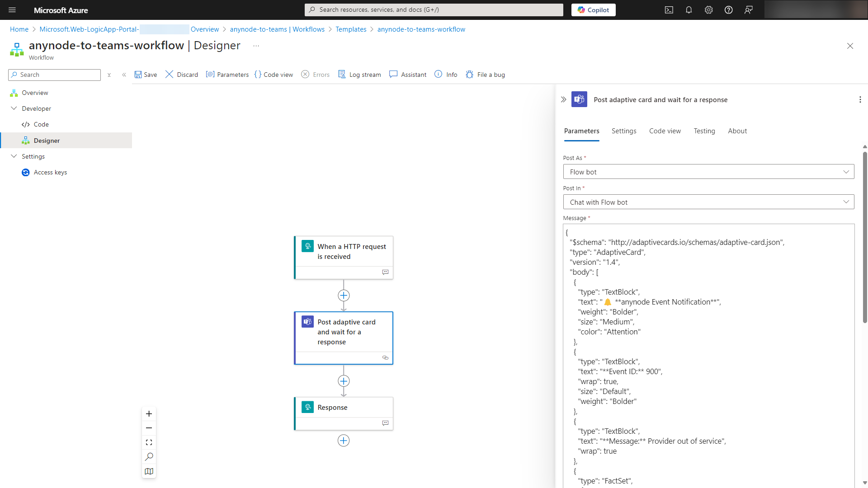Viewport: 868px width, 488px height.
Task: Fit the workflow to view
Action: pos(149,442)
